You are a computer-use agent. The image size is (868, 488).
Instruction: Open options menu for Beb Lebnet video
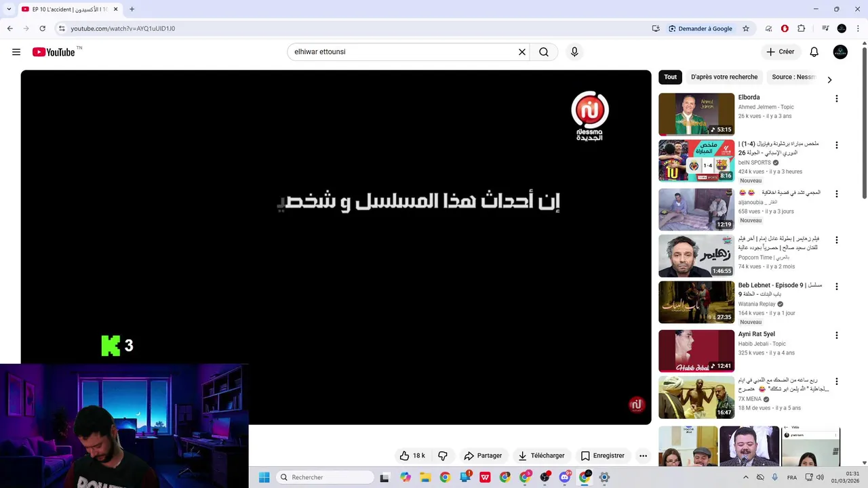836,287
